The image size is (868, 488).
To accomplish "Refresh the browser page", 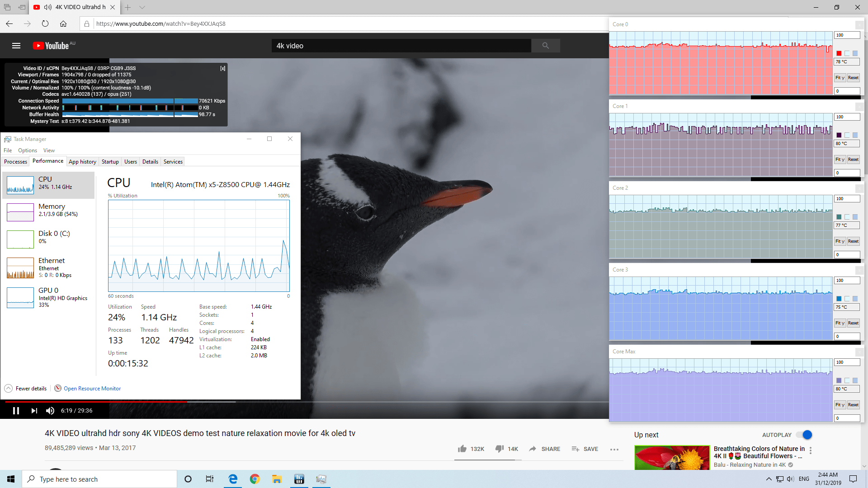I will click(45, 23).
